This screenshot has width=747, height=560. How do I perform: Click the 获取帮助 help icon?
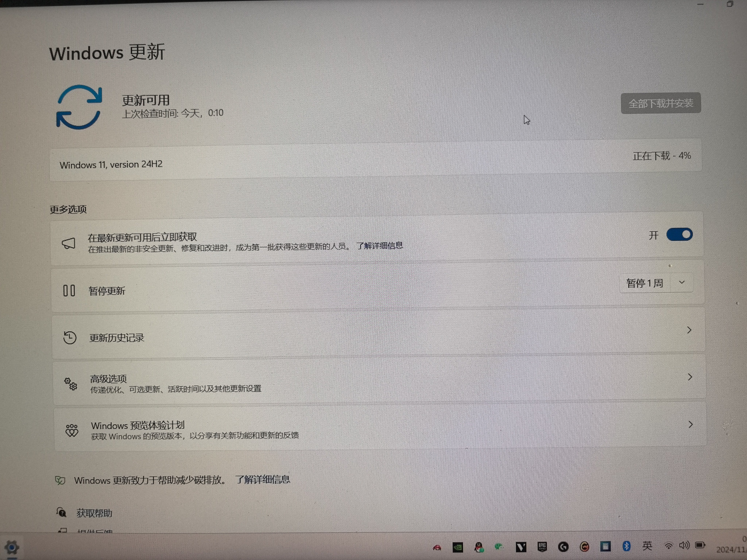61,512
